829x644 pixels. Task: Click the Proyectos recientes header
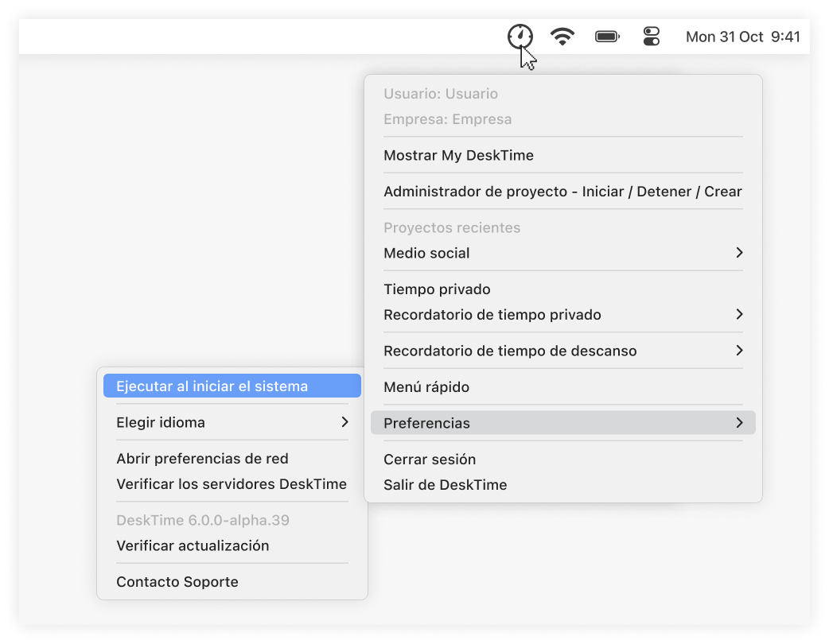click(452, 227)
